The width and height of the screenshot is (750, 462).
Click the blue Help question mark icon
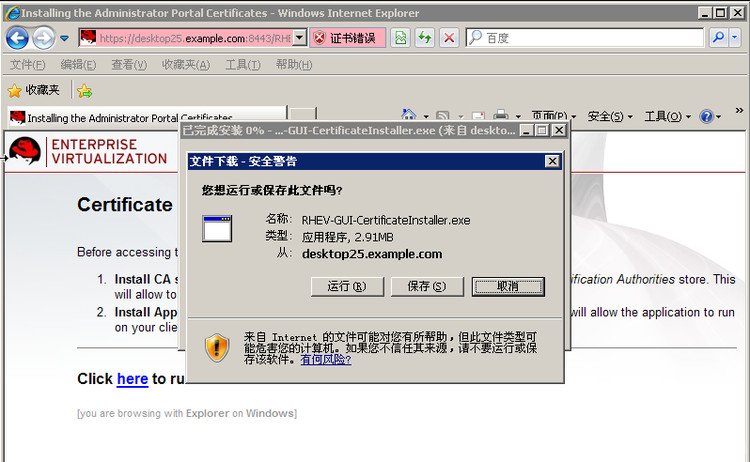click(706, 116)
